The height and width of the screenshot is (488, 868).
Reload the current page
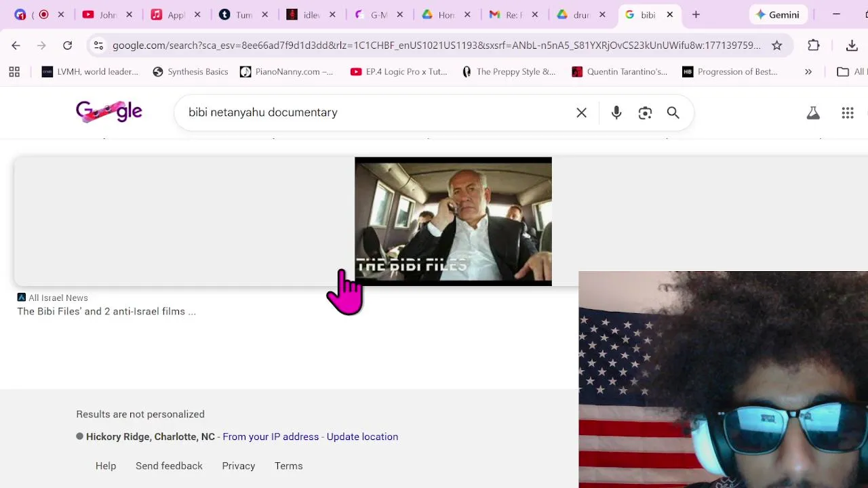click(x=67, y=45)
